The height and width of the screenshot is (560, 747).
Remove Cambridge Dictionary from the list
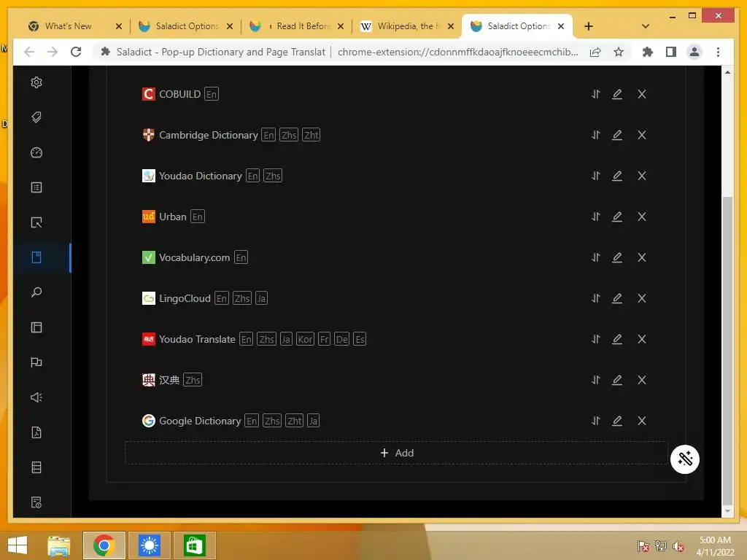click(642, 135)
